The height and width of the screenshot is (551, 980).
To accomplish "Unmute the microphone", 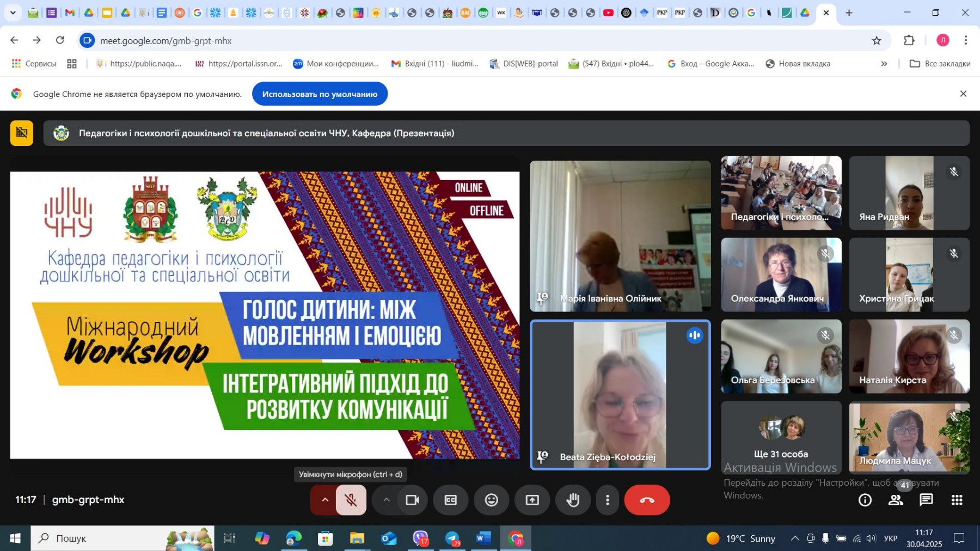I will pos(351,500).
